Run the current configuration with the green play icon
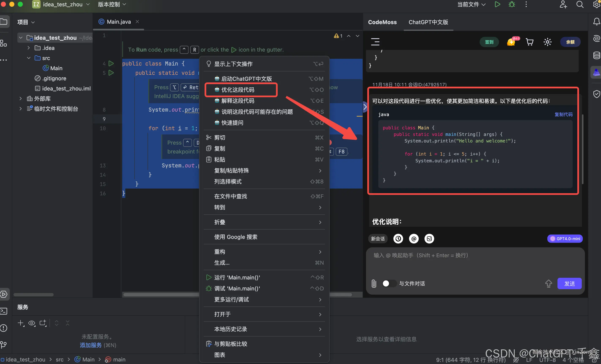 pos(497,4)
